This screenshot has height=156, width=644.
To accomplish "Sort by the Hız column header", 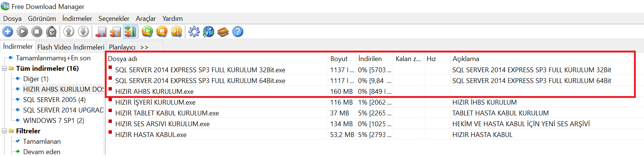I will [437, 59].
